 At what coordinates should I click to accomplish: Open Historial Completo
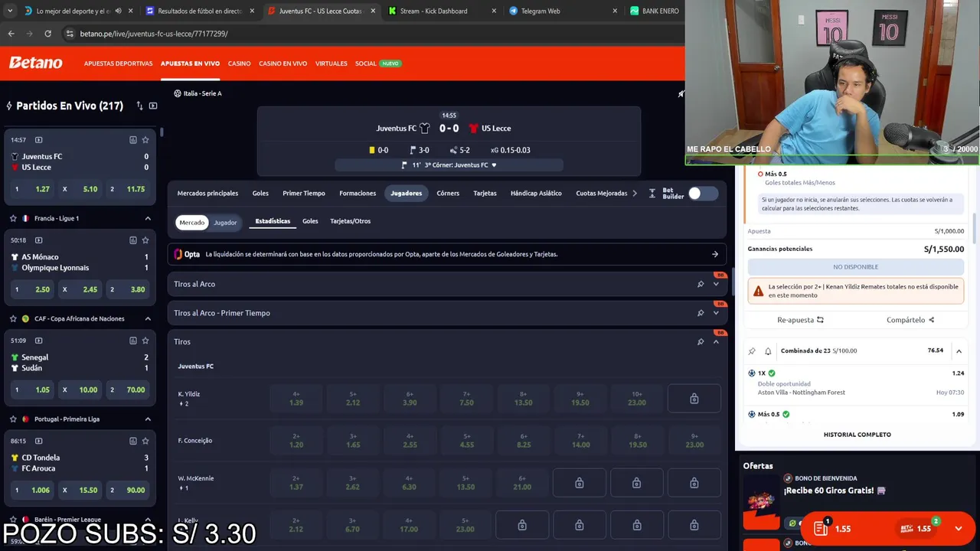pyautogui.click(x=857, y=435)
